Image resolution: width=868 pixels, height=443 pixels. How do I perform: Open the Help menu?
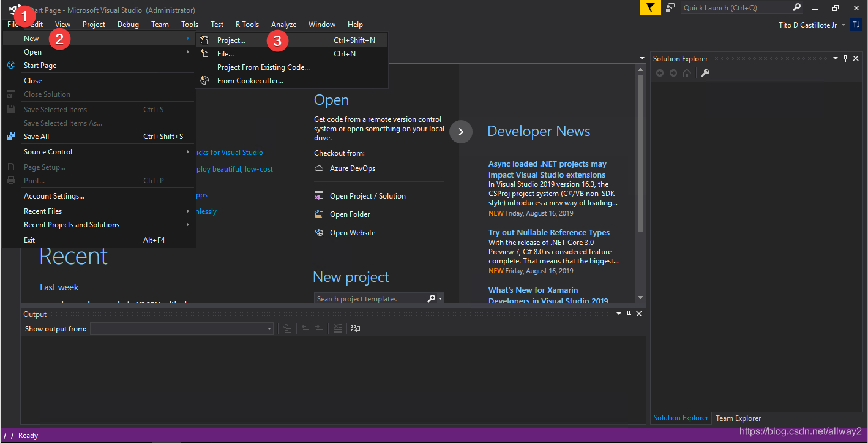(355, 25)
